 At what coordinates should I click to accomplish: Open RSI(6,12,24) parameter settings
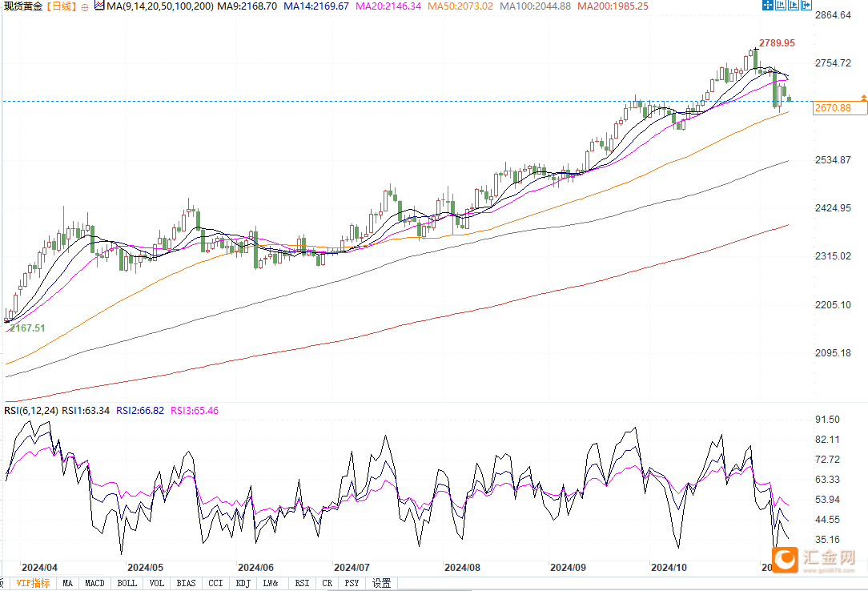pyautogui.click(x=31, y=410)
